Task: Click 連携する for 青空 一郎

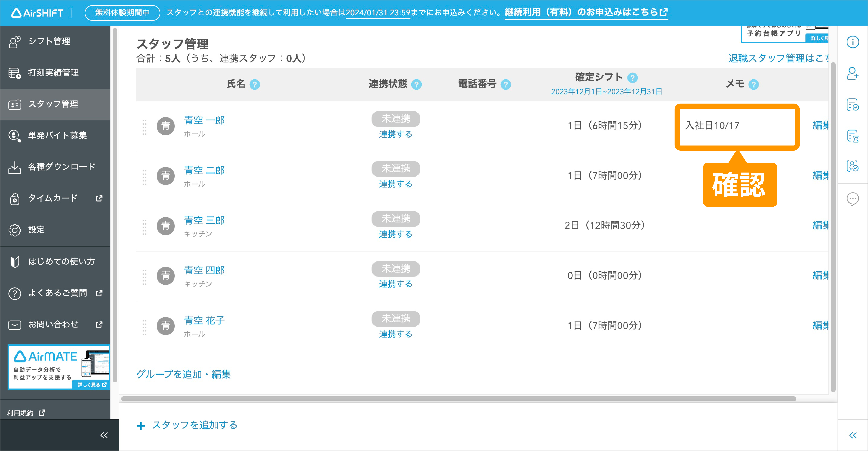Action: pos(396,134)
